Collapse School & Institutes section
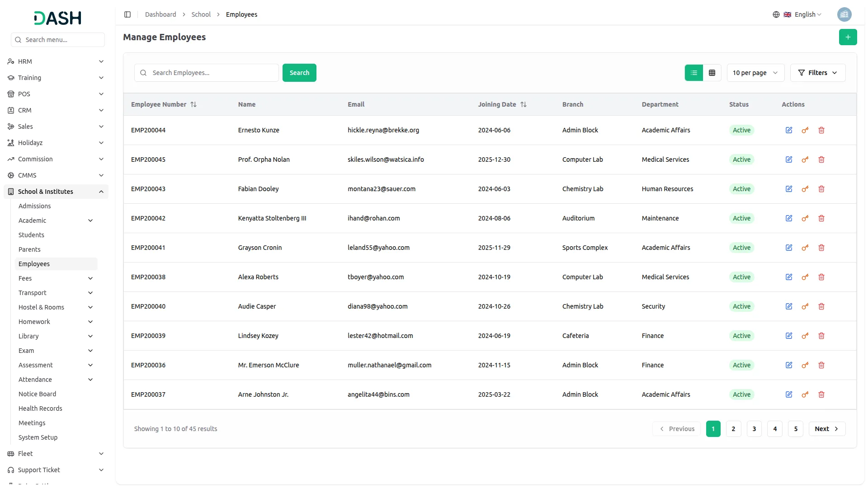The image size is (868, 488). click(x=56, y=192)
